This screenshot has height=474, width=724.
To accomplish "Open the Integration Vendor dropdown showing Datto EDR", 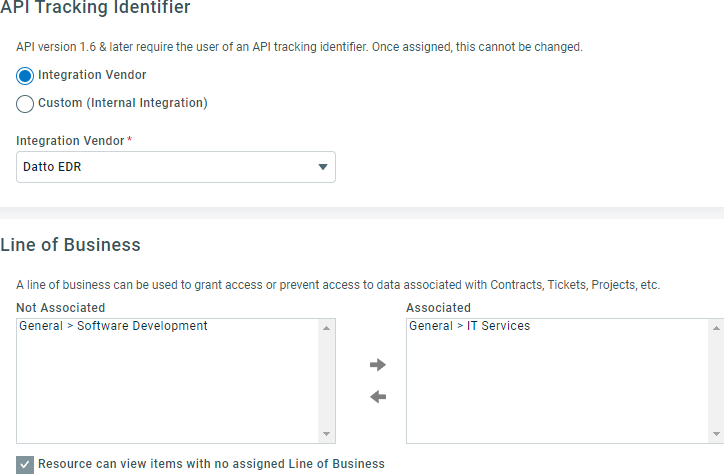I will pyautogui.click(x=175, y=167).
